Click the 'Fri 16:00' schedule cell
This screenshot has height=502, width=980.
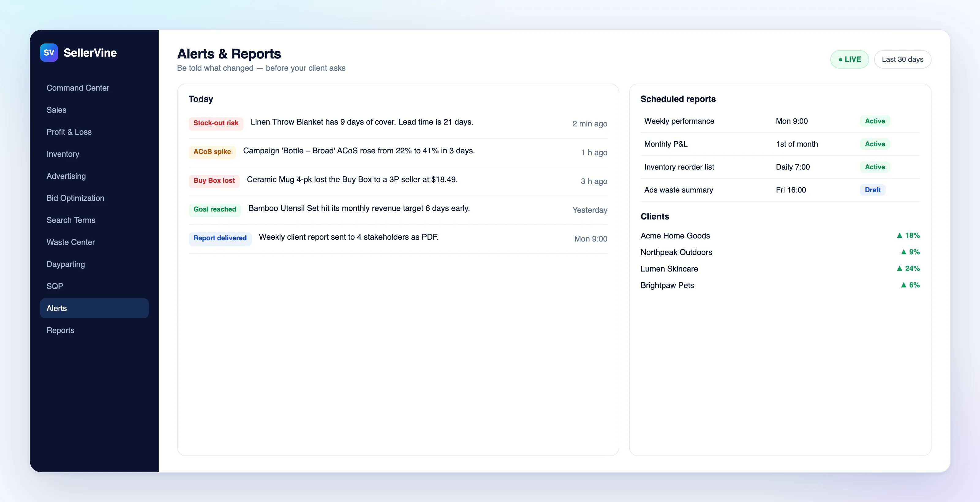(790, 190)
